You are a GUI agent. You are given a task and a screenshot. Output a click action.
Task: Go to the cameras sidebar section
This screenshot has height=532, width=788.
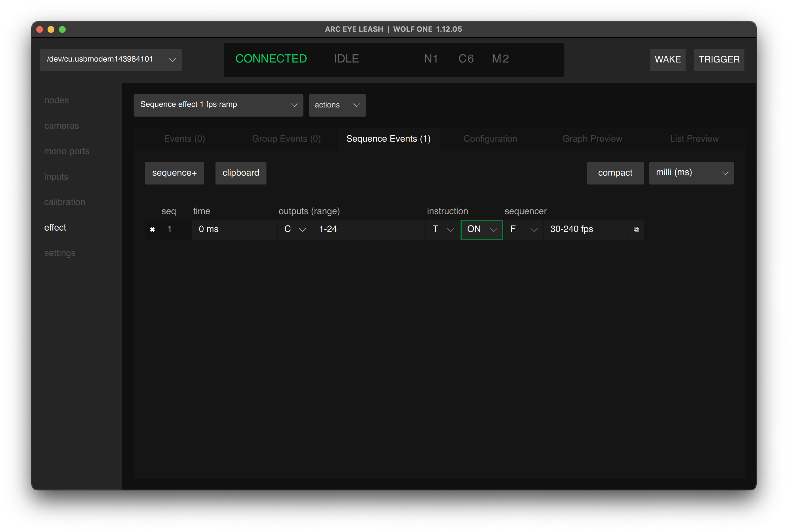coord(61,126)
